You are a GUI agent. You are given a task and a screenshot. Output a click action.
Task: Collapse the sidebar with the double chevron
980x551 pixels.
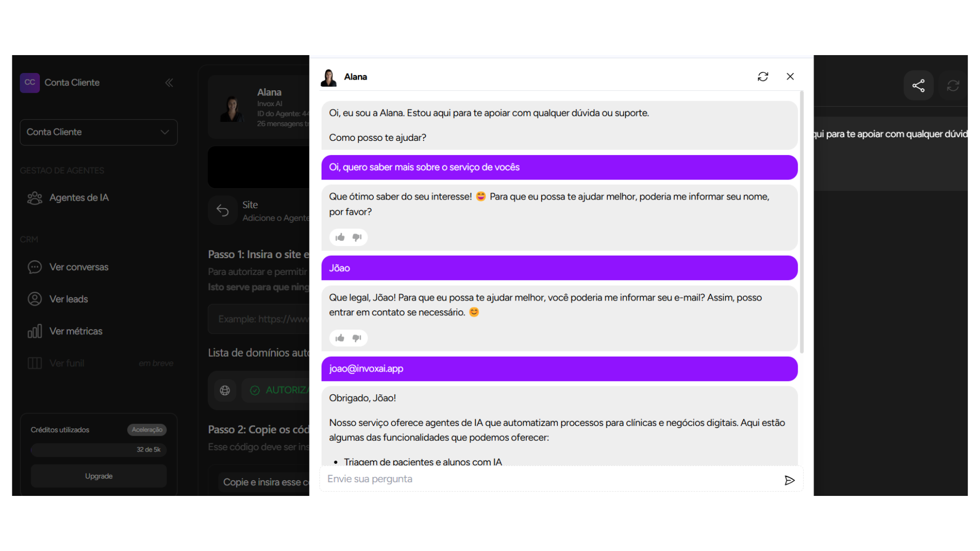click(x=169, y=83)
